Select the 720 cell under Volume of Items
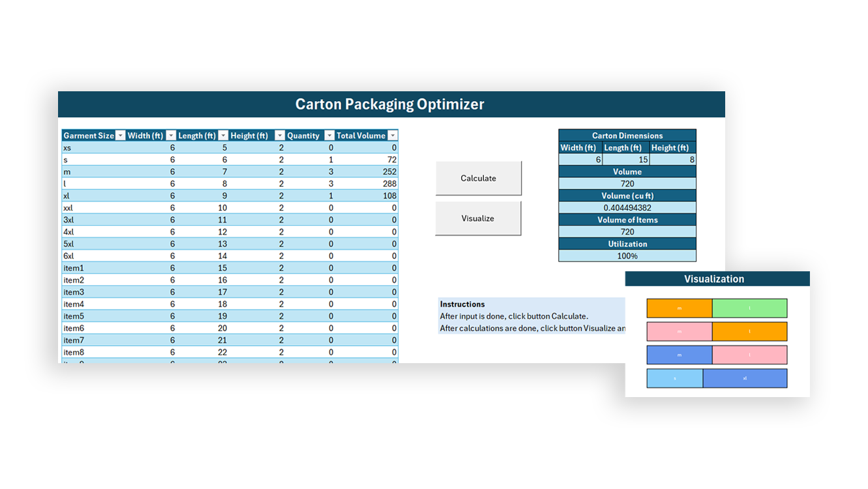The width and height of the screenshot is (868, 489). click(627, 231)
